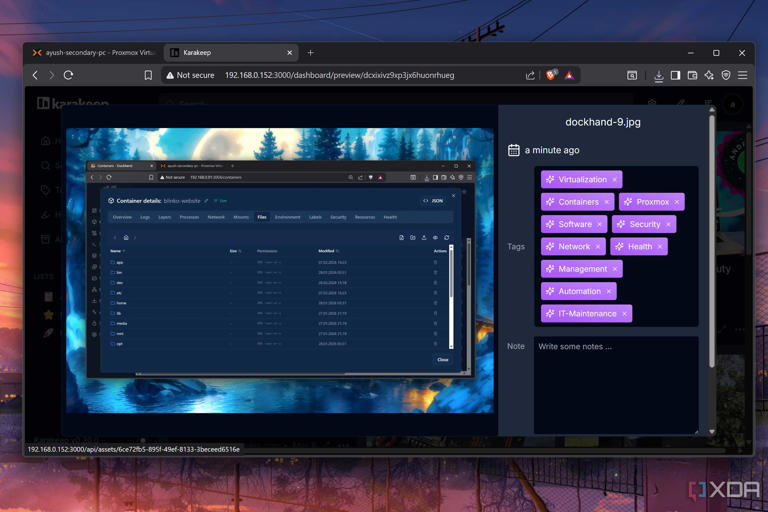Remove the Proxmox tag

677,202
